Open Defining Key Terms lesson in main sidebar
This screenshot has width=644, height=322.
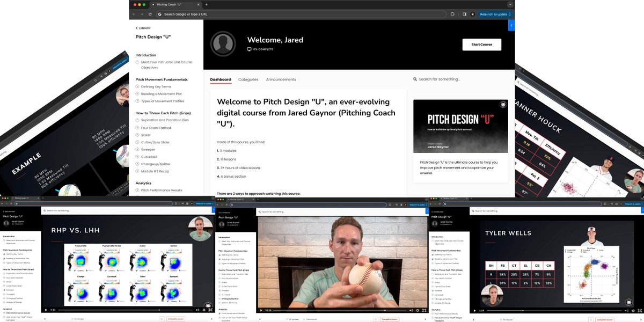pos(156,86)
